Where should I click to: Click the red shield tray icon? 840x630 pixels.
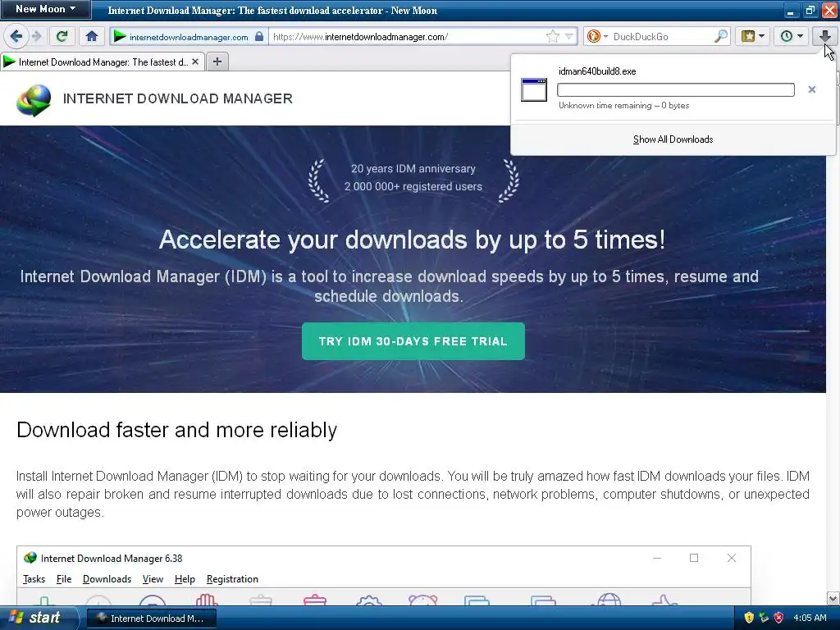778,618
